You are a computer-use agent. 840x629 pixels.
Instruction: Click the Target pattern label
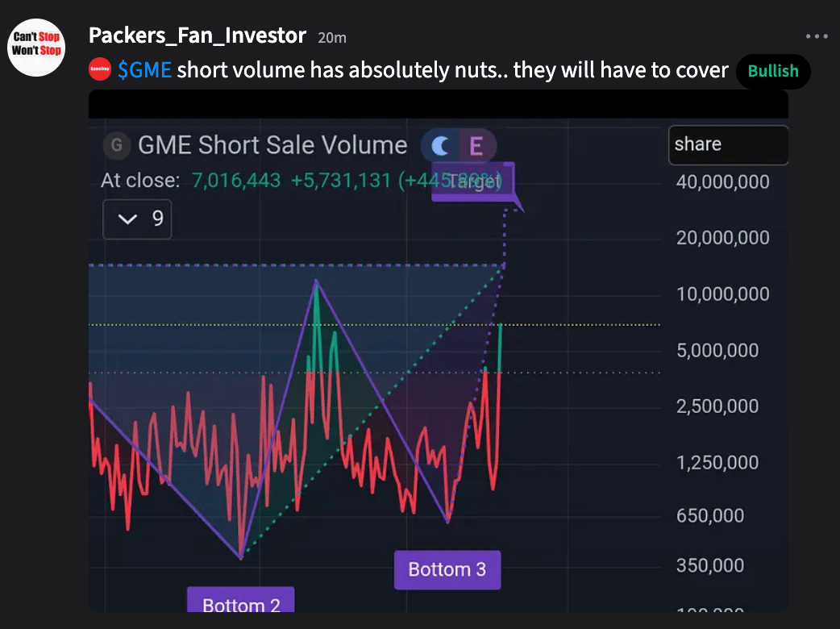tap(473, 181)
